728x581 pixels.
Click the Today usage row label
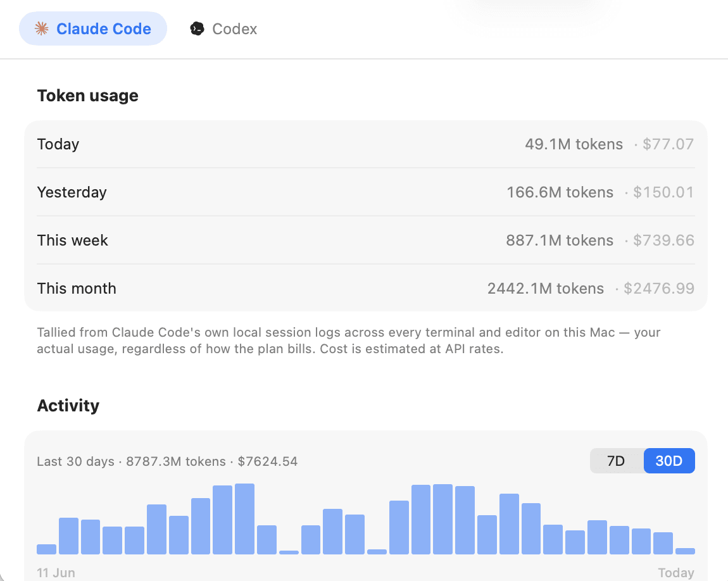click(58, 144)
